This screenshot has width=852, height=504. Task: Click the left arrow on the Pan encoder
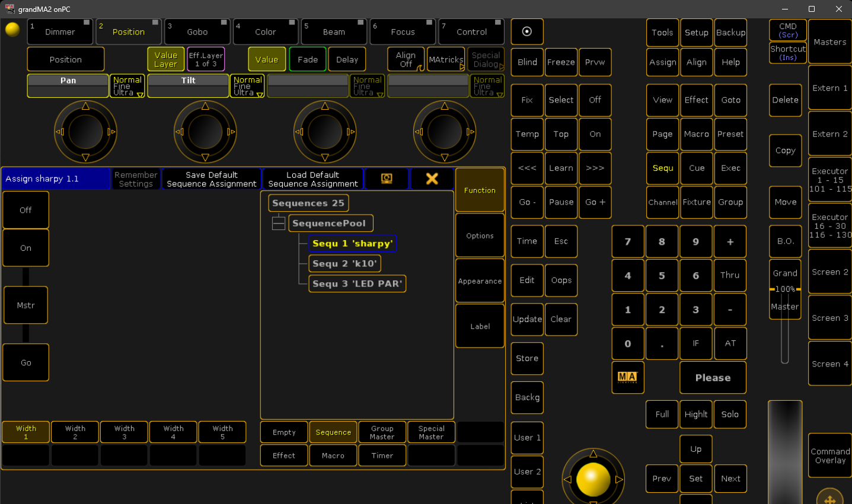60,132
